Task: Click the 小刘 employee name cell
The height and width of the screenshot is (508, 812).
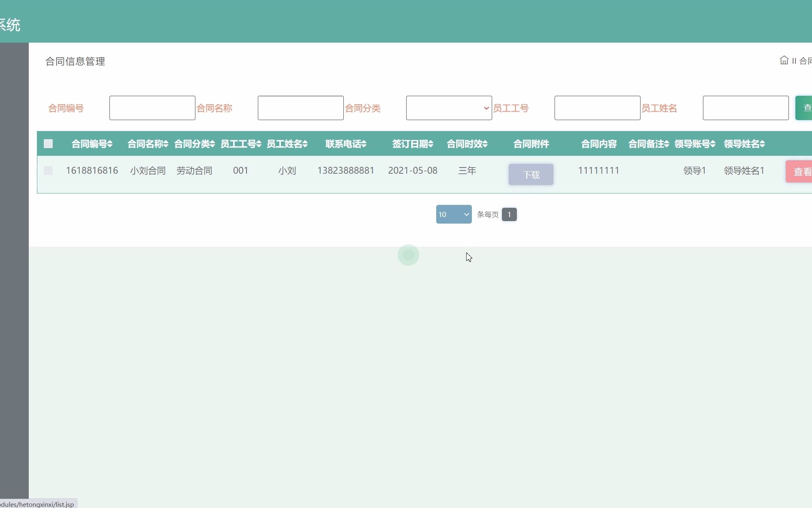Action: tap(287, 170)
